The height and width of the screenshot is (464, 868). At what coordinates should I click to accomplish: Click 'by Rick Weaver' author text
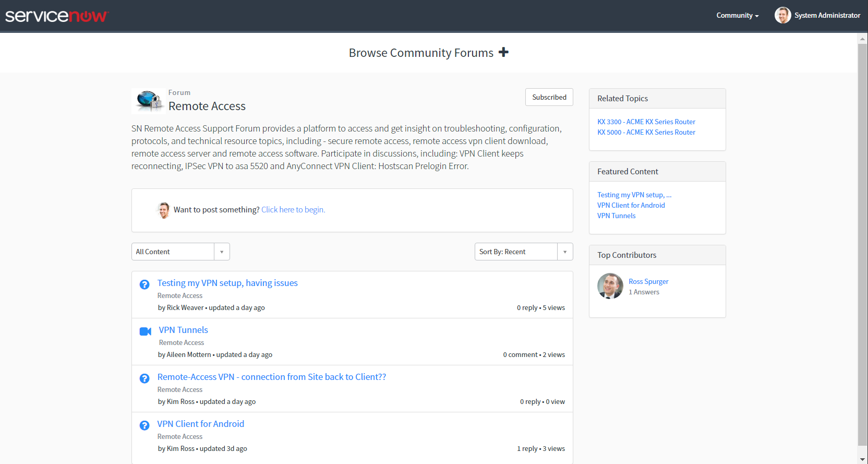click(181, 307)
